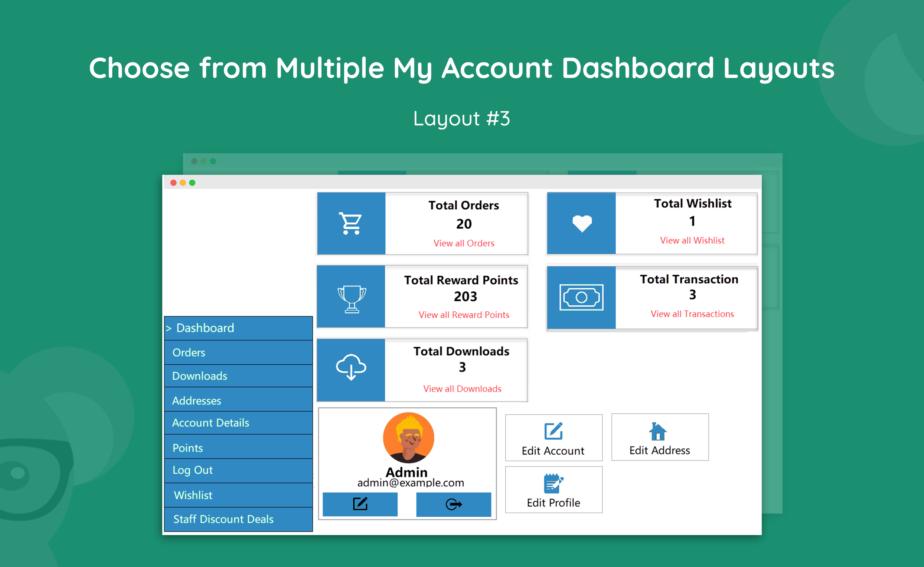This screenshot has height=567, width=924.
Task: Select Orders in the sidebar menu
Action: coord(239,353)
